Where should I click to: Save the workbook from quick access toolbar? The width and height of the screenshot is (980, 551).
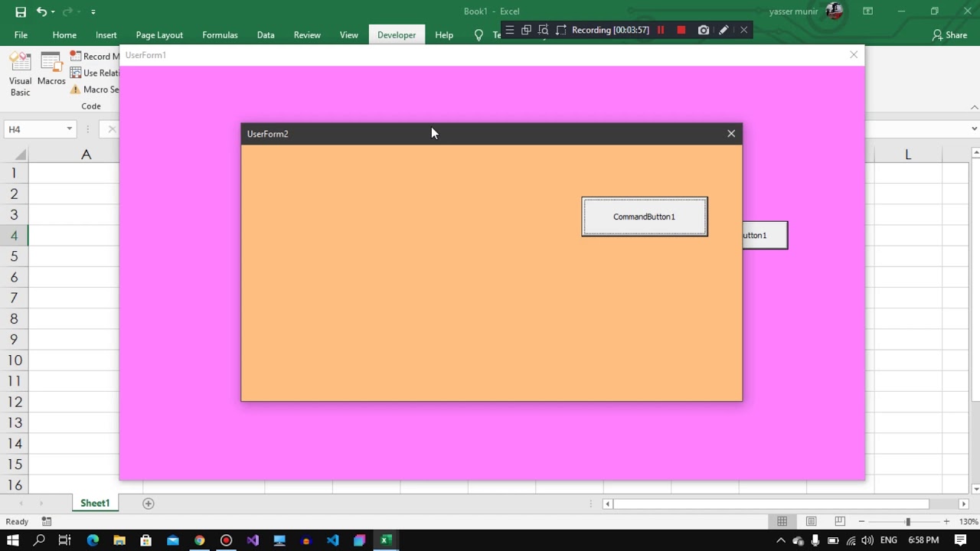pos(21,11)
